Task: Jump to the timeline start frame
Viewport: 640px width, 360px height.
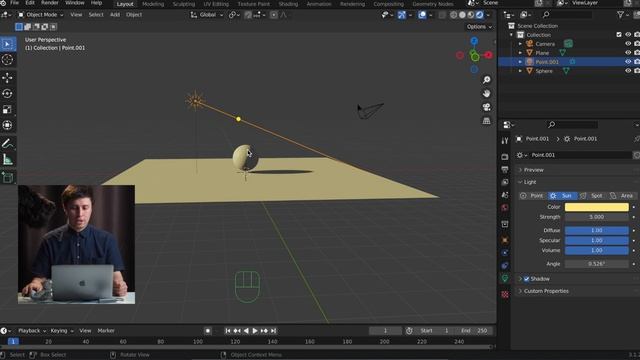Action: [x=228, y=331]
